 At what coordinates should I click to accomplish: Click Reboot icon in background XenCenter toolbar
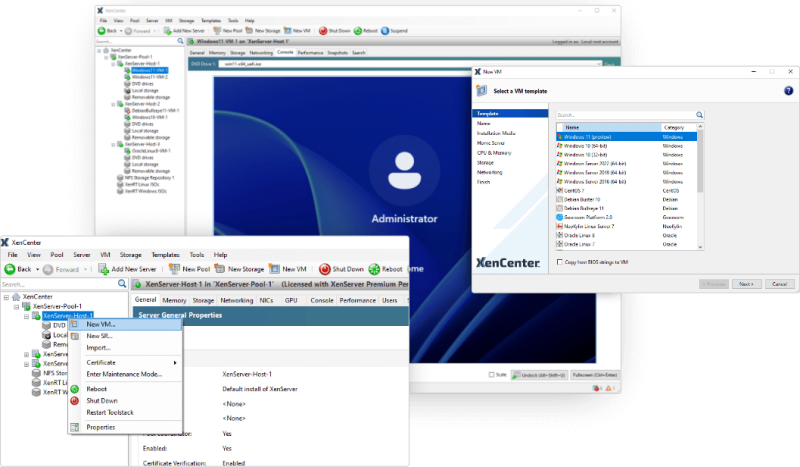click(x=358, y=31)
